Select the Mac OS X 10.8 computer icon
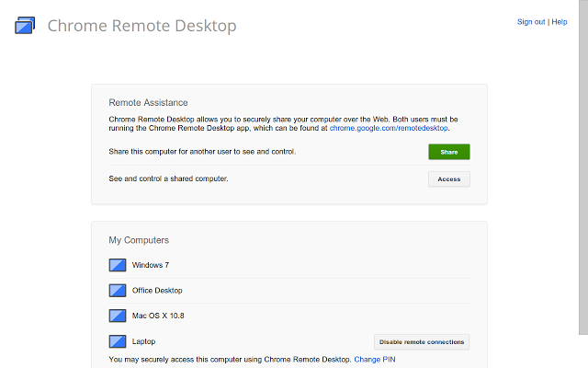This screenshot has width=588, height=368. coord(117,316)
